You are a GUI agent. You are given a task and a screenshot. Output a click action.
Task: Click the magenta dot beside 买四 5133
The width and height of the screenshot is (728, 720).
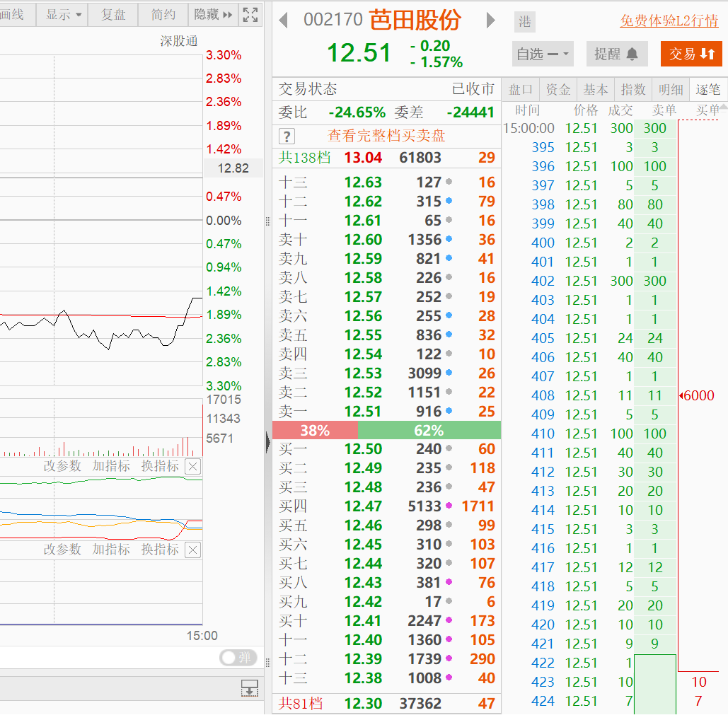(x=449, y=506)
